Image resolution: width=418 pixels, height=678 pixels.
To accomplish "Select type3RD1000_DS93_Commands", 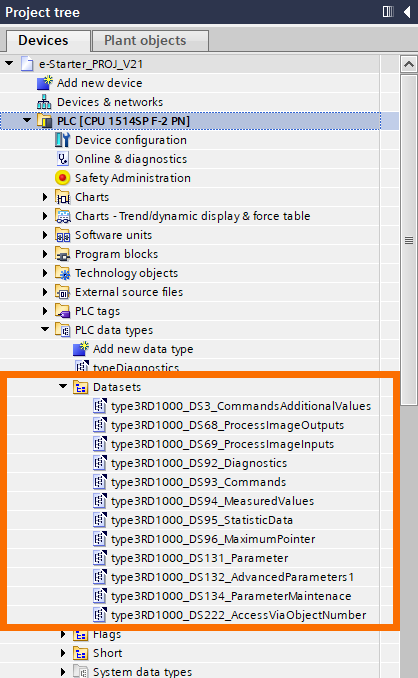I will pos(198,483).
